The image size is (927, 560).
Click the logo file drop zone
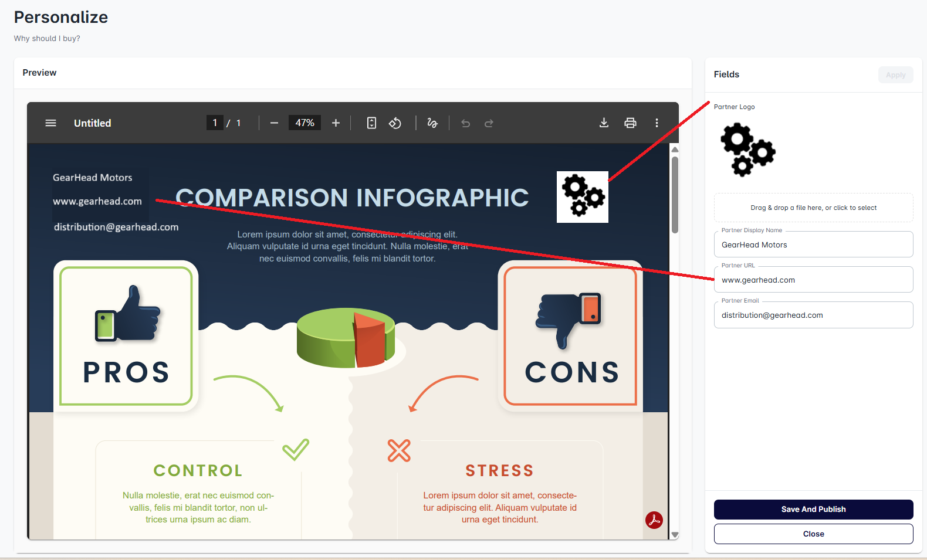point(813,208)
